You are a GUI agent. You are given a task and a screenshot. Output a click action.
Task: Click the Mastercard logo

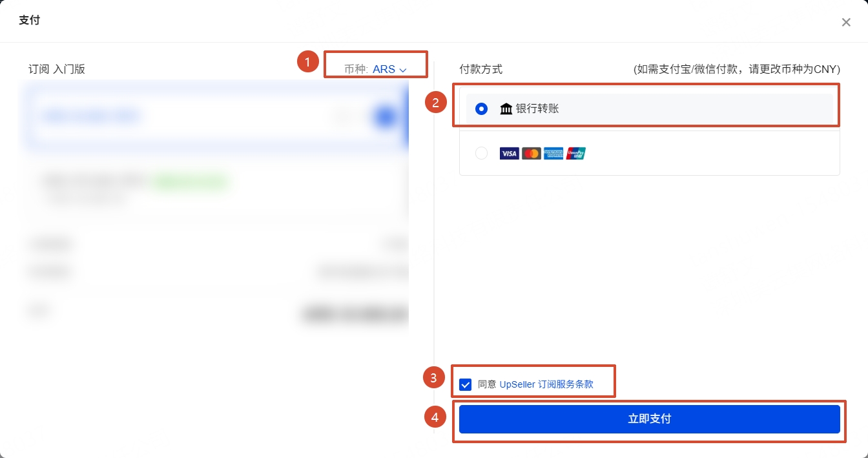532,153
